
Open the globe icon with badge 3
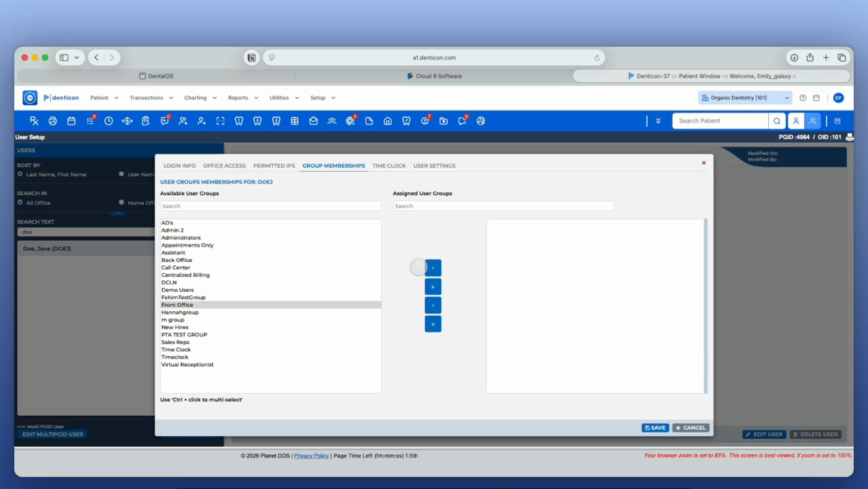tap(351, 121)
